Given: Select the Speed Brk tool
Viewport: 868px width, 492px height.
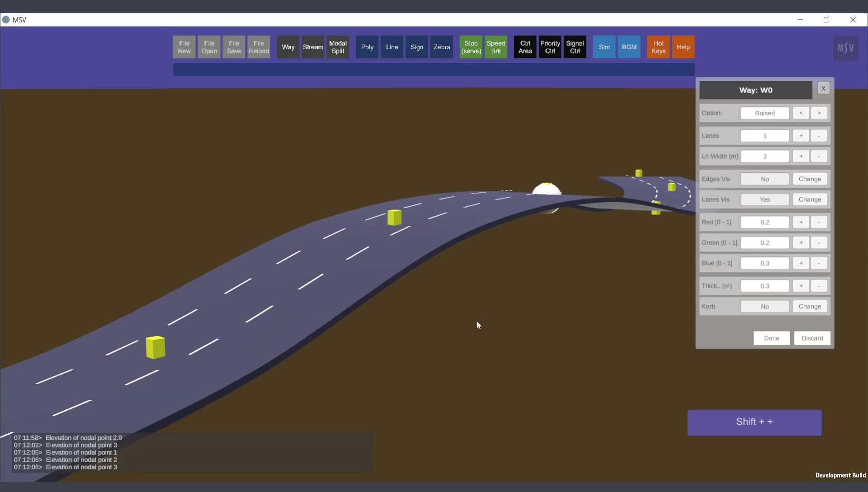Looking at the screenshot, I should click(495, 47).
